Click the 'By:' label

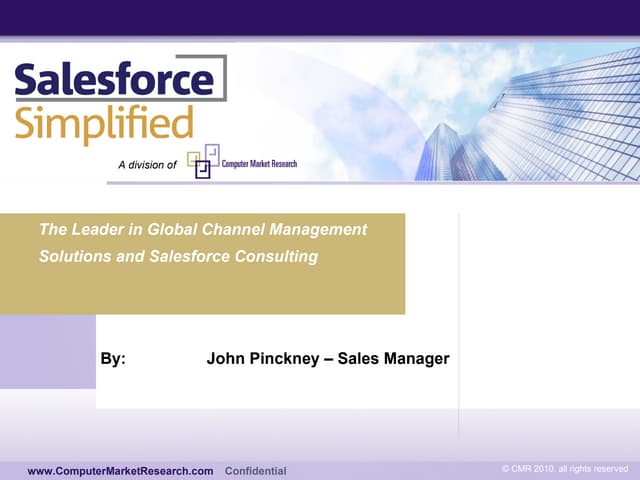113,358
